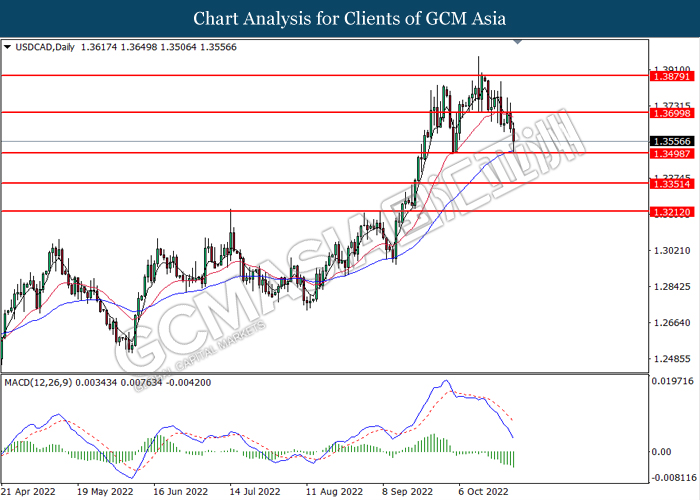
Task: Click the OHLC values 1.36174 1.36498
Action: coord(119,47)
